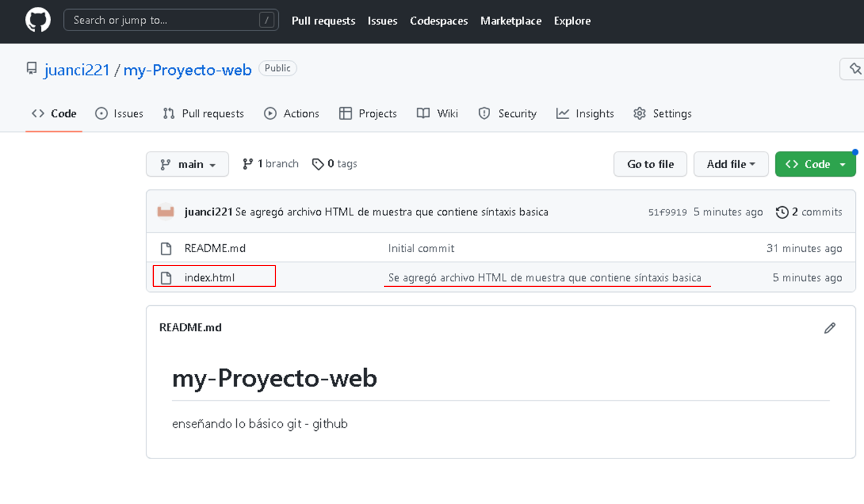Click the my-Proyecto-web README heading
Screen dimensions: 864x504
click(x=275, y=378)
